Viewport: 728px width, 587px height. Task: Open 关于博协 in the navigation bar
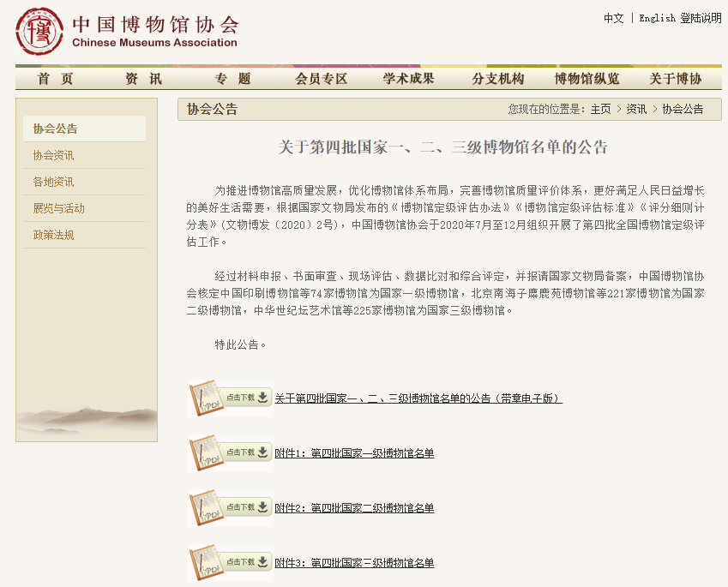tap(675, 79)
